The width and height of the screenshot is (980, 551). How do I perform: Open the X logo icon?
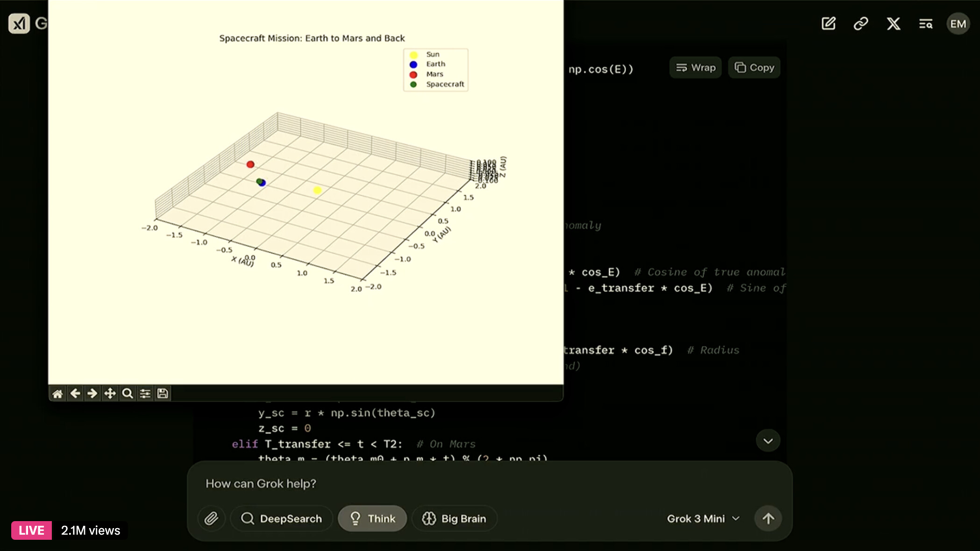(x=893, y=23)
